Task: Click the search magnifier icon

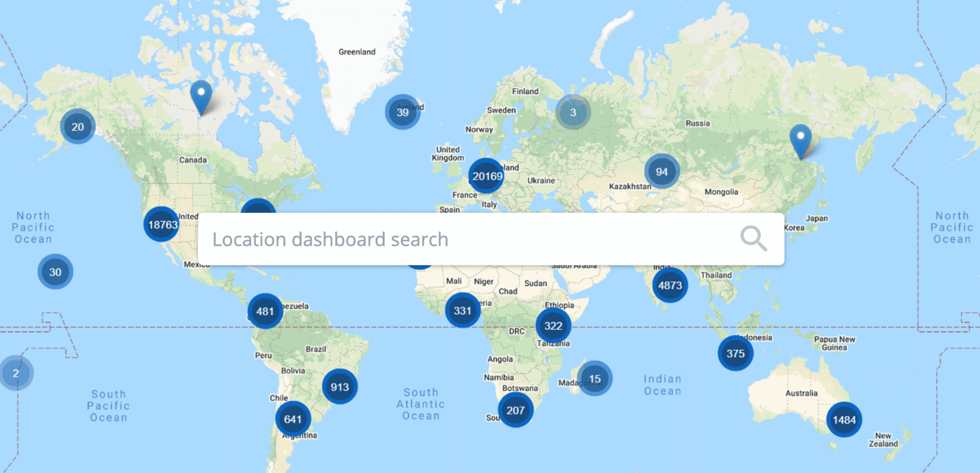Action: pos(753,238)
